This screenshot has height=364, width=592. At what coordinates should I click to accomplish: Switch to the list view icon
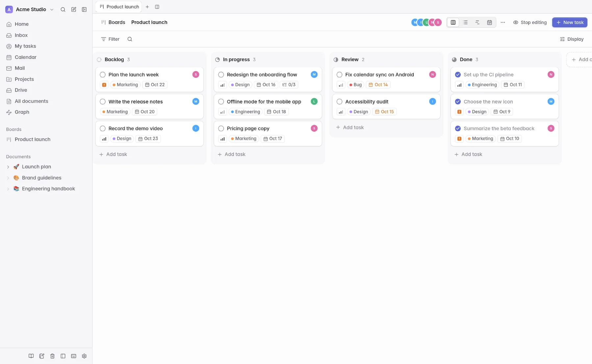pyautogui.click(x=465, y=22)
